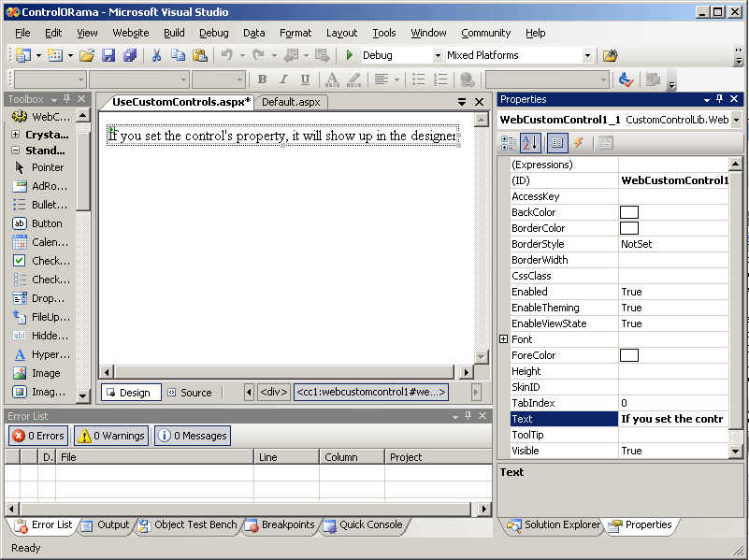Expand the Font property node

point(504,339)
